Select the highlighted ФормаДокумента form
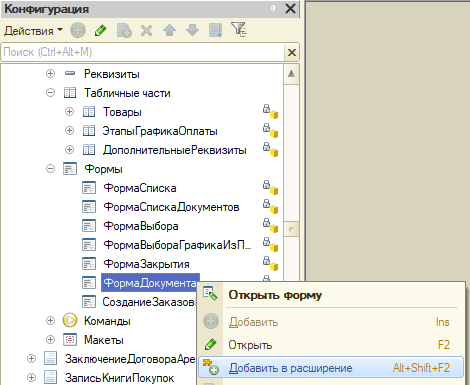470x385 pixels. pyautogui.click(x=150, y=283)
